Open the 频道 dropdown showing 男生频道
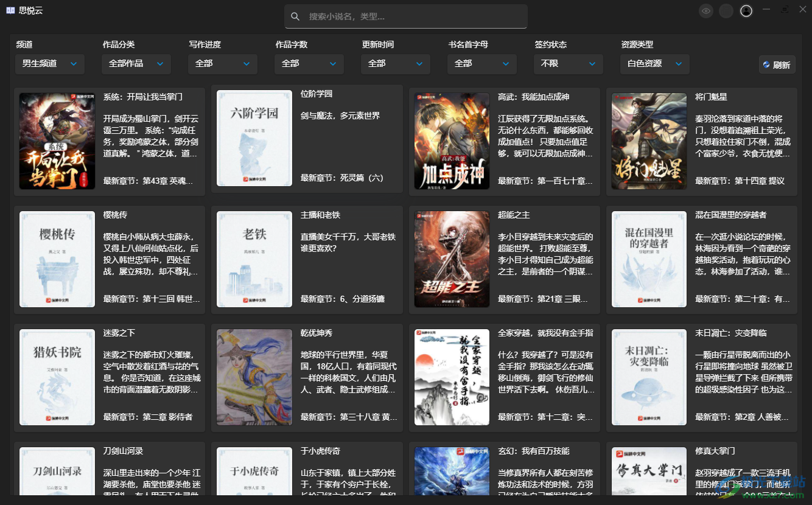This screenshot has height=505, width=812. [50, 63]
